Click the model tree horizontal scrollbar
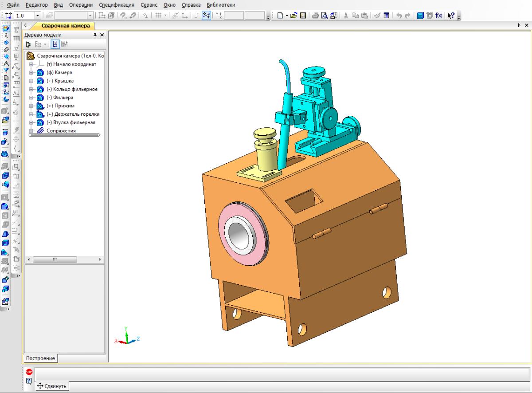532x393 pixels. (x=55, y=259)
